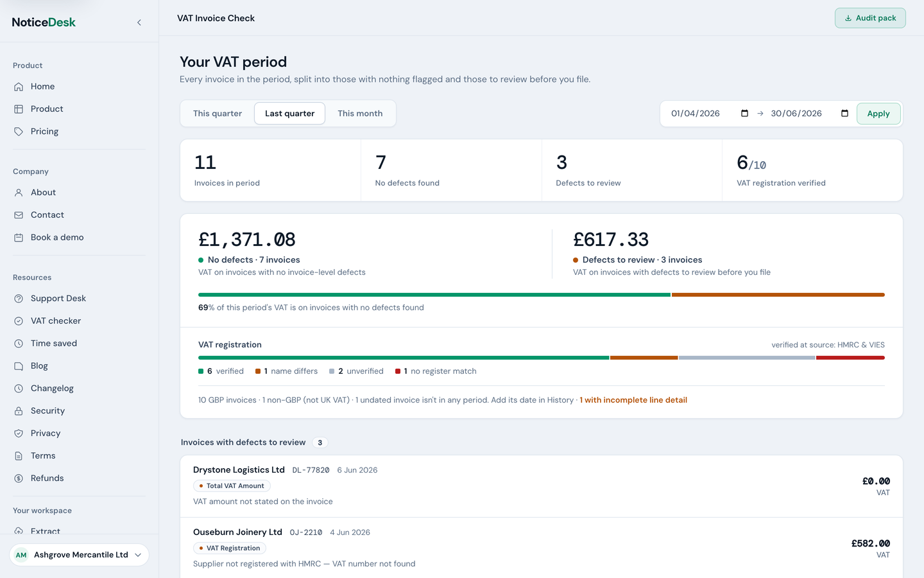Click the Blog book icon
924x578 pixels.
click(x=19, y=366)
